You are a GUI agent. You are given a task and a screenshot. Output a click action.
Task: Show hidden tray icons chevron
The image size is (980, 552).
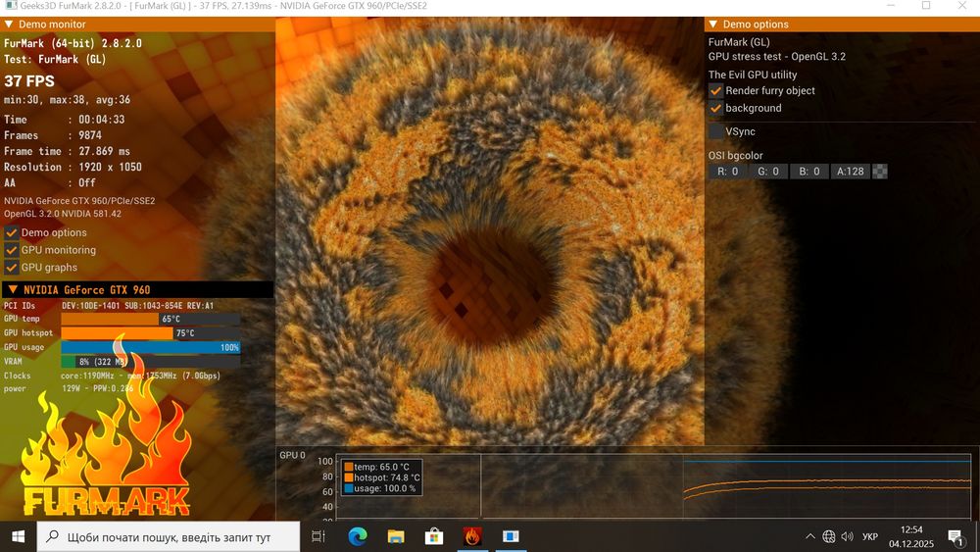(x=810, y=536)
